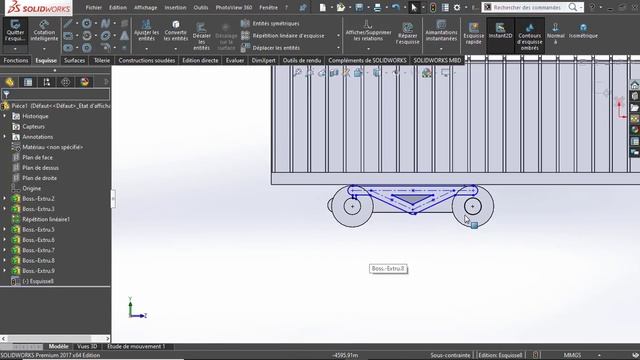The image size is (640, 360).
Task: Open the Options gear icon
Action: click(457, 7)
